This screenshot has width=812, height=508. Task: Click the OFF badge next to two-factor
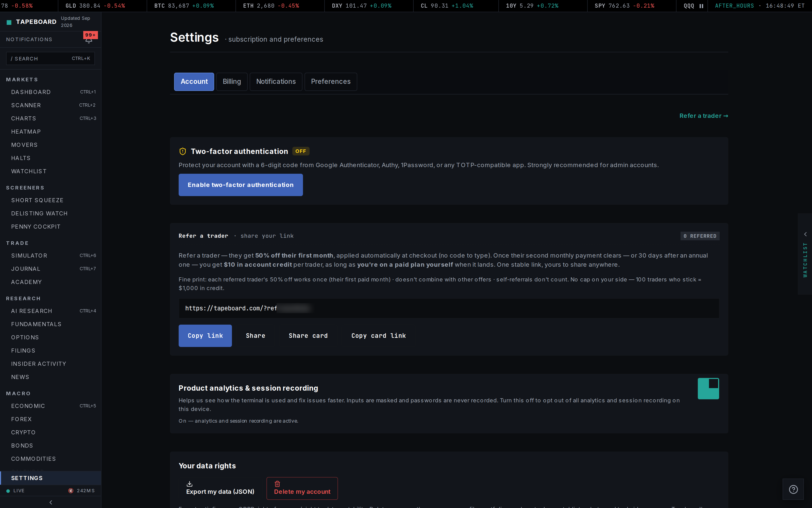pyautogui.click(x=301, y=151)
